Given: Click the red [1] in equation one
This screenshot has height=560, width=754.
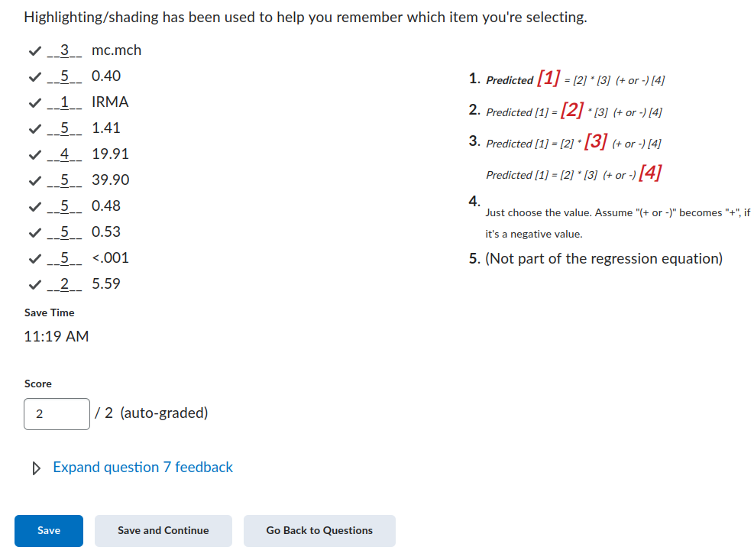Looking at the screenshot, I should click(549, 77).
